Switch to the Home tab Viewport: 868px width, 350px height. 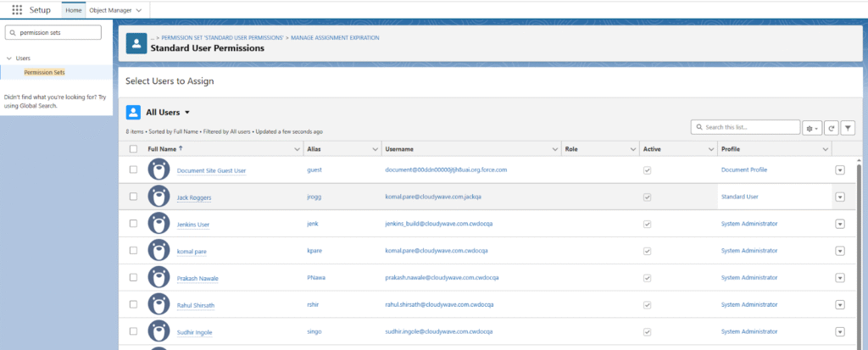[x=73, y=9]
